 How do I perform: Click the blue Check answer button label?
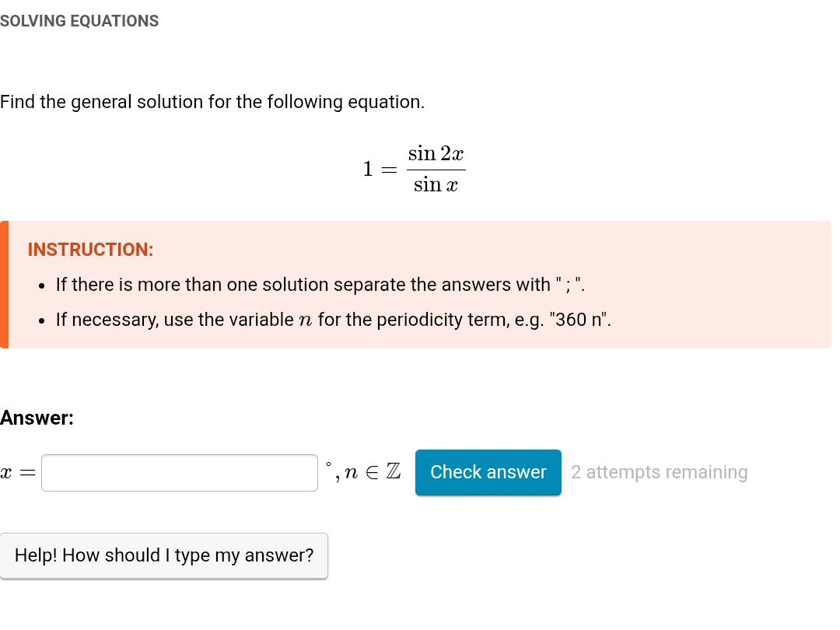[488, 472]
